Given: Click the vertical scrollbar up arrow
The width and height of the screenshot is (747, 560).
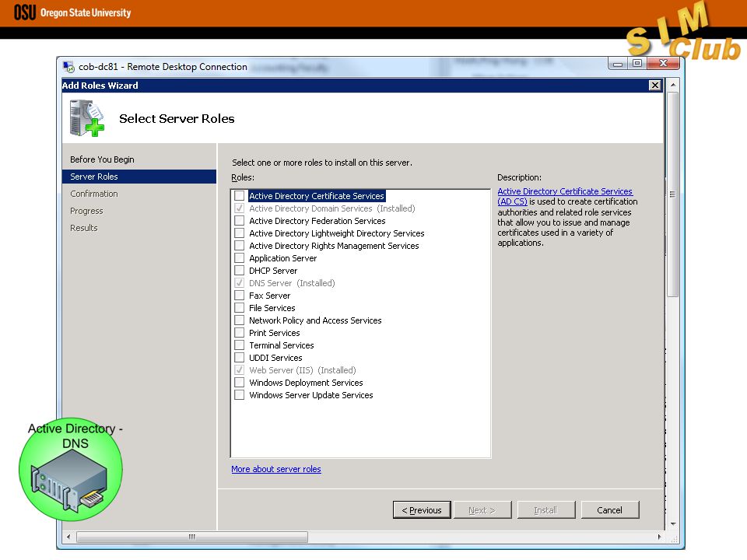Looking at the screenshot, I should pyautogui.click(x=672, y=86).
